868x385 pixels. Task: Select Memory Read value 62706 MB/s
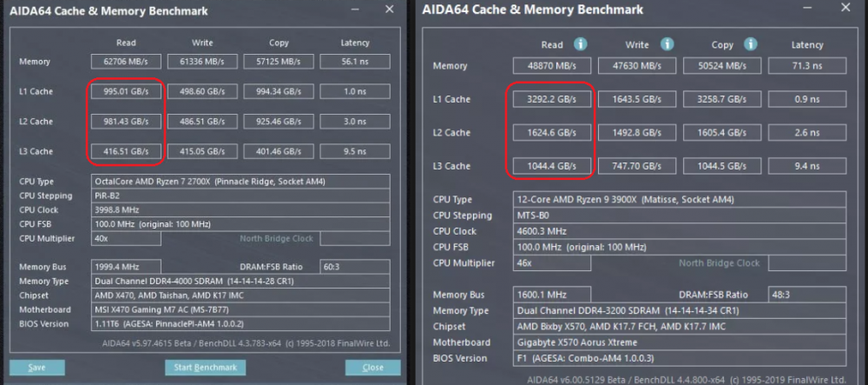126,62
